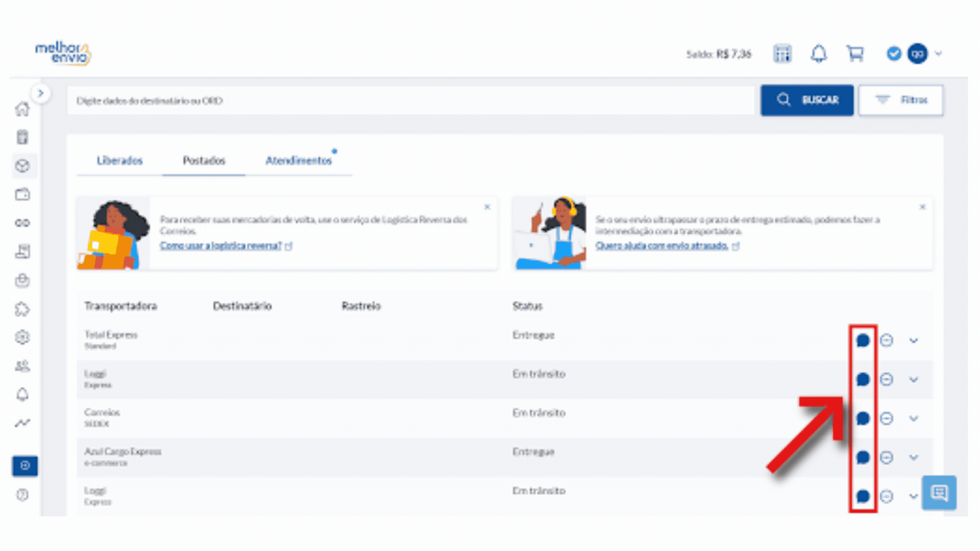
Task: Open 'Quero ajuda com envio atrasado' link
Action: click(661, 246)
